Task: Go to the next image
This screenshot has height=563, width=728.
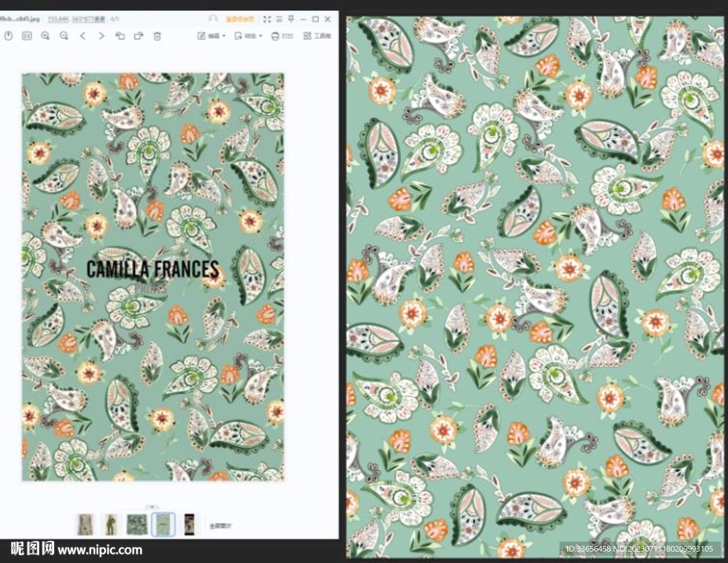Action: tap(101, 36)
